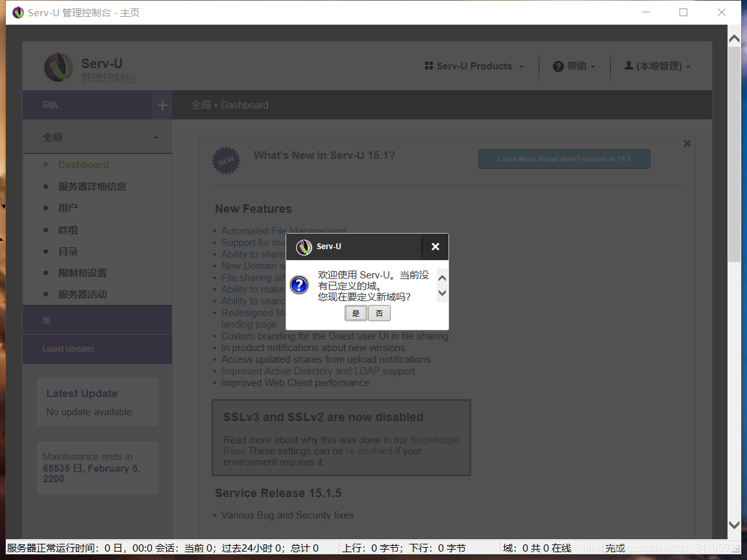Screen dimensions: 747x560
Task: Open 用户 in the sidebar
Action: coord(67,208)
